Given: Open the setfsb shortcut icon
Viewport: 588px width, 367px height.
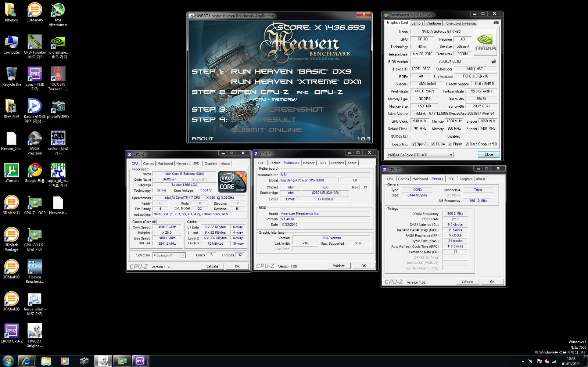Looking at the screenshot, I should click(58, 143).
